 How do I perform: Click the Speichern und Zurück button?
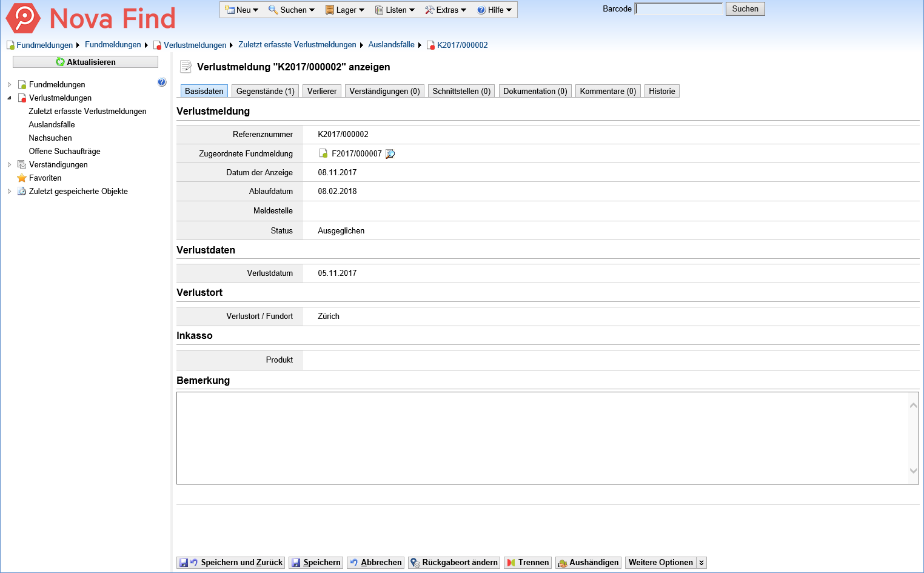coord(231,563)
